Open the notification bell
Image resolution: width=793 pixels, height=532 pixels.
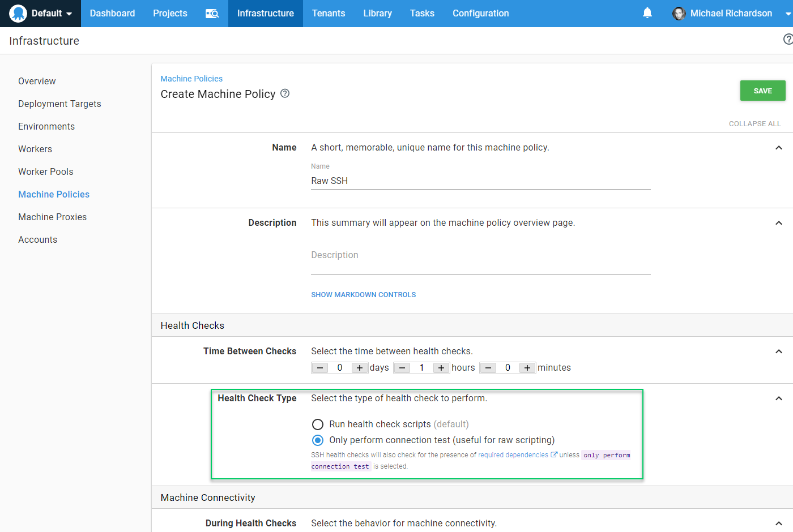coord(647,13)
